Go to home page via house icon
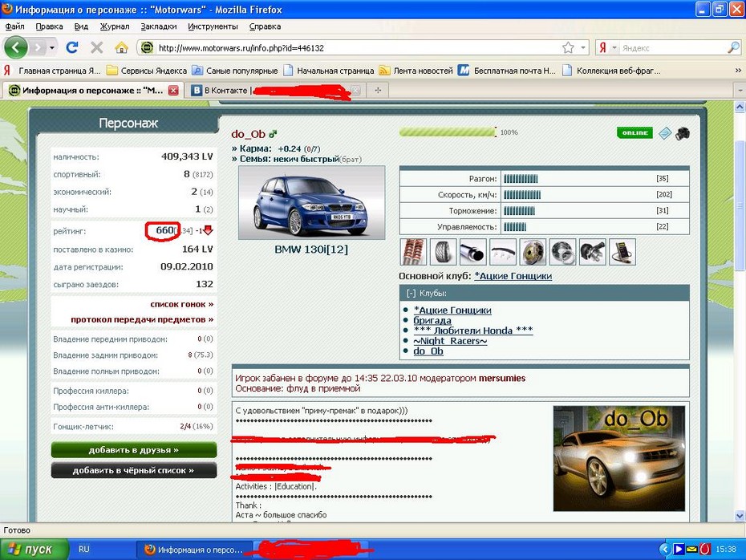The image size is (746, 560). 121,47
